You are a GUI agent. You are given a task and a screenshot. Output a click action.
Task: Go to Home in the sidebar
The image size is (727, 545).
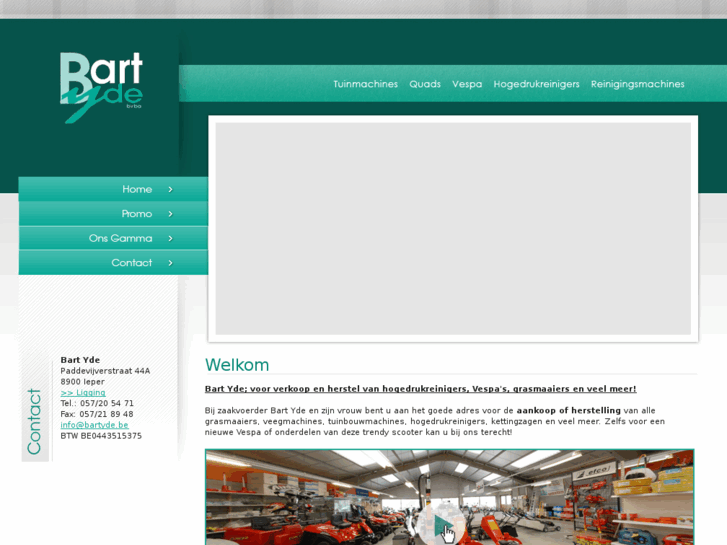click(113, 189)
